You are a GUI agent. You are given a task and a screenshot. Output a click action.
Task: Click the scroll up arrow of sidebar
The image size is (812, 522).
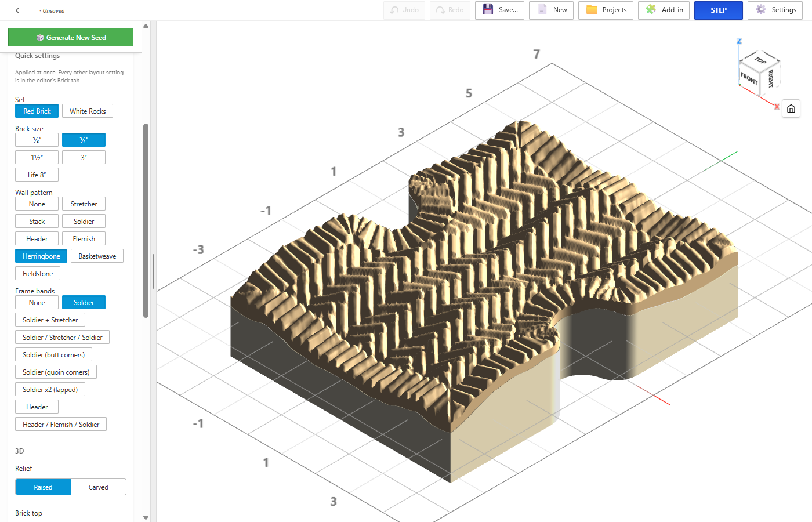point(146,26)
